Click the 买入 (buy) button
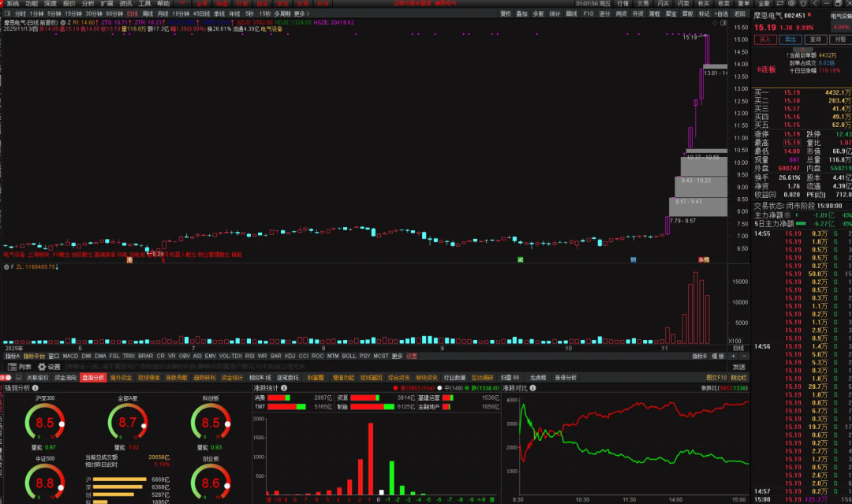 (765, 39)
